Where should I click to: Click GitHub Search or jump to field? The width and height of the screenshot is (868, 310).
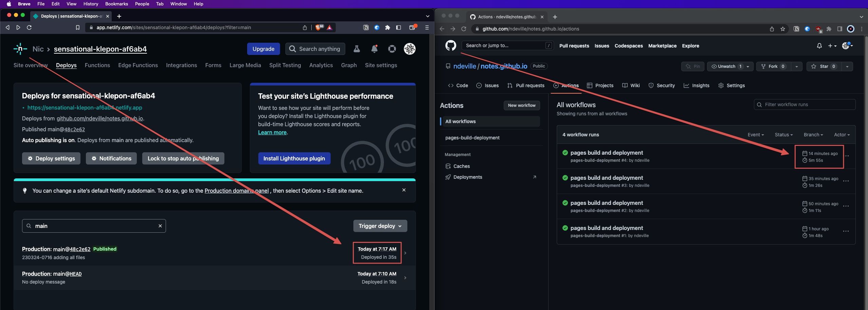click(x=508, y=45)
